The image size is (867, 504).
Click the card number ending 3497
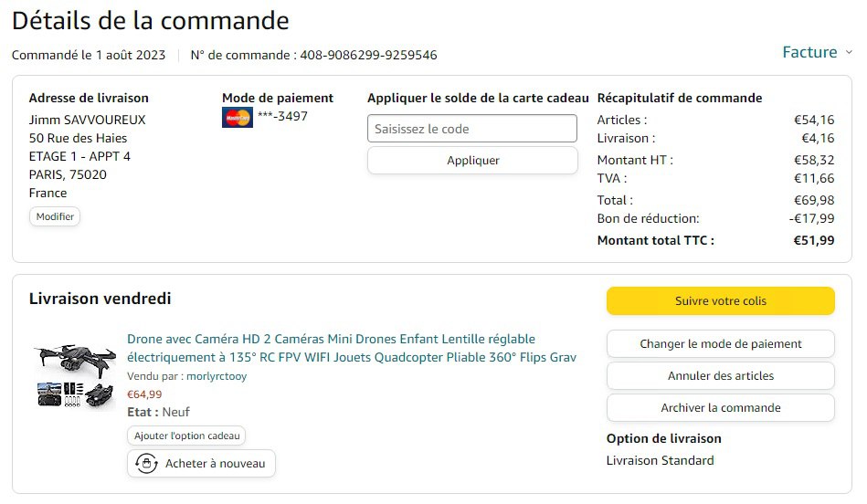point(282,116)
